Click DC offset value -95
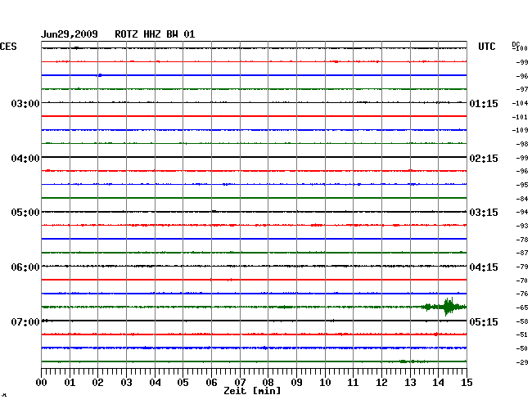 pyautogui.click(x=522, y=185)
